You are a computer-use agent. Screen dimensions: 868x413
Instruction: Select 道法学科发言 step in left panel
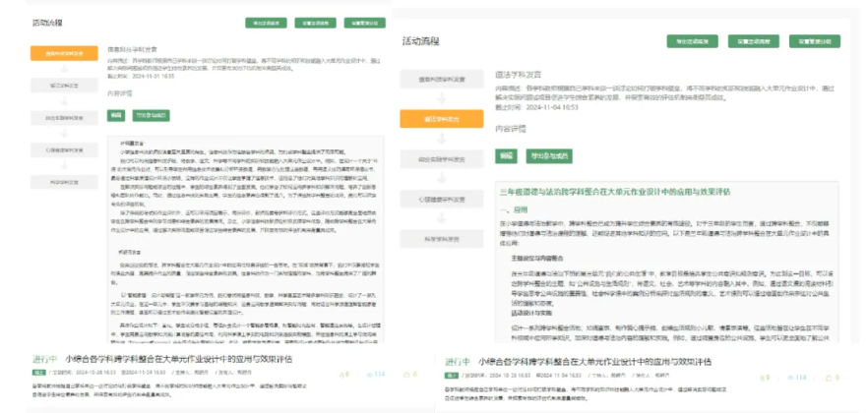tap(63, 86)
